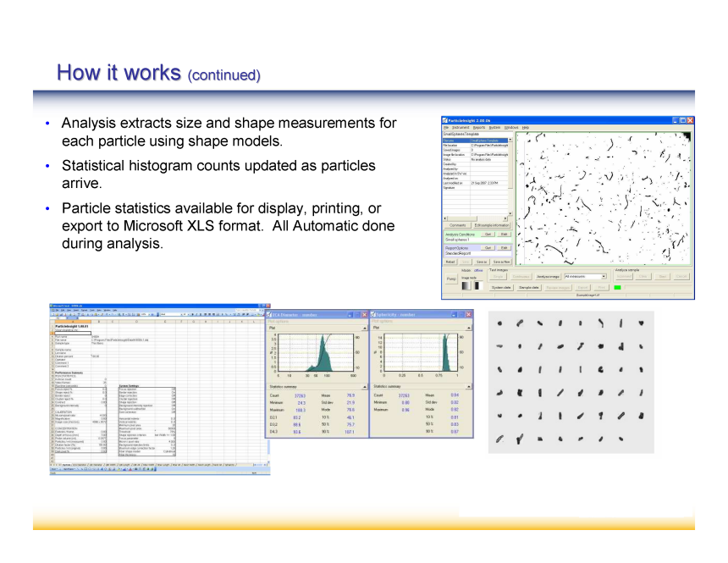
Task: Click the Sphericity window title icon
Action: tap(372, 314)
